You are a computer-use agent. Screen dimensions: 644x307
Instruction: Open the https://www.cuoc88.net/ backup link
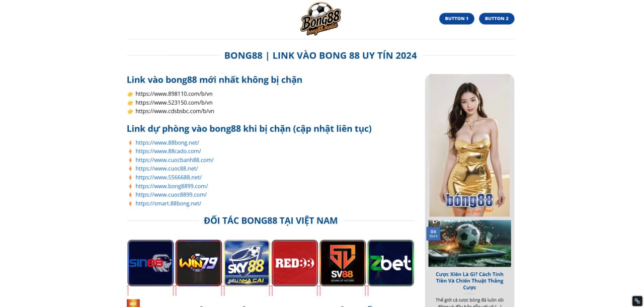click(167, 169)
